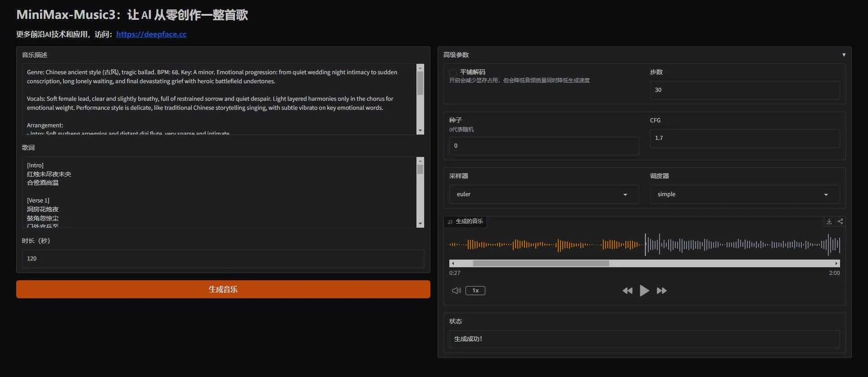Seek within the audio waveform
Image resolution: width=868 pixels, height=377 pixels.
pyautogui.click(x=644, y=245)
